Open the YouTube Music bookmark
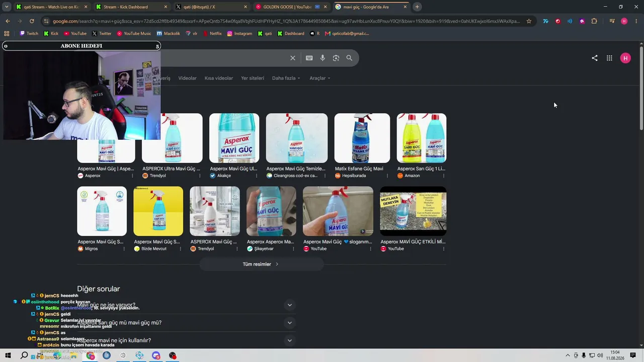The width and height of the screenshot is (644, 362). click(134, 34)
